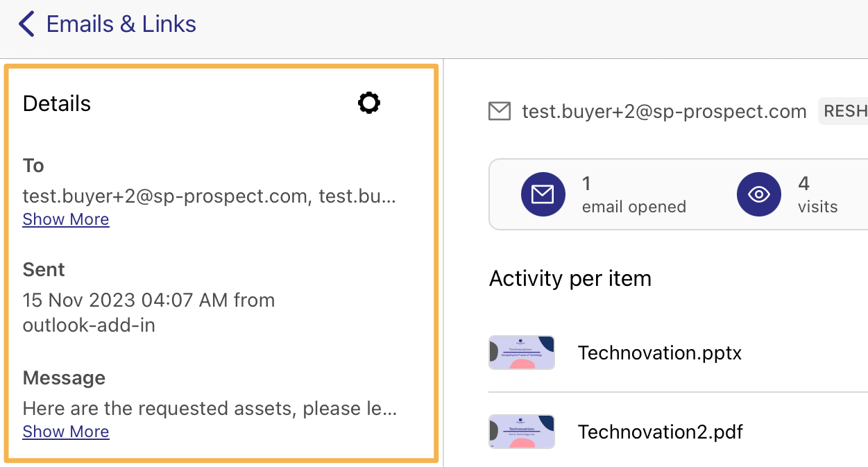
Task: Click the RESH badge next to email
Action: 843,111
